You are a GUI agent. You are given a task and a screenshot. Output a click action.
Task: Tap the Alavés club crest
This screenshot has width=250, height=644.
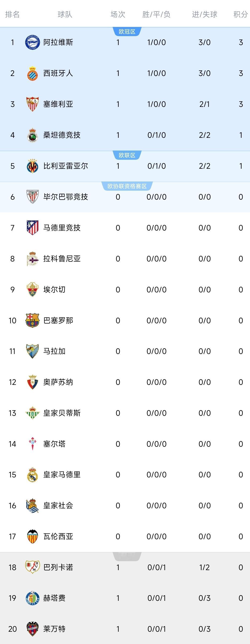coord(32,42)
